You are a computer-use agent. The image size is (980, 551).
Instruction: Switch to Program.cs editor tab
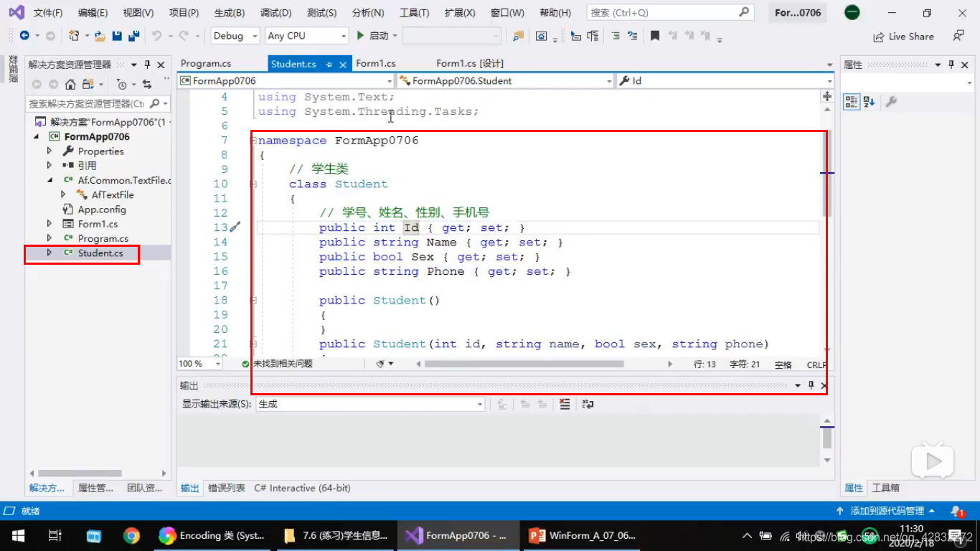click(x=205, y=64)
